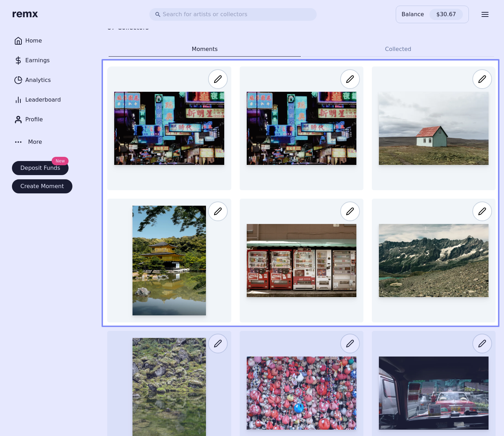Switch to the Collected tab
The image size is (504, 436).
point(398,49)
